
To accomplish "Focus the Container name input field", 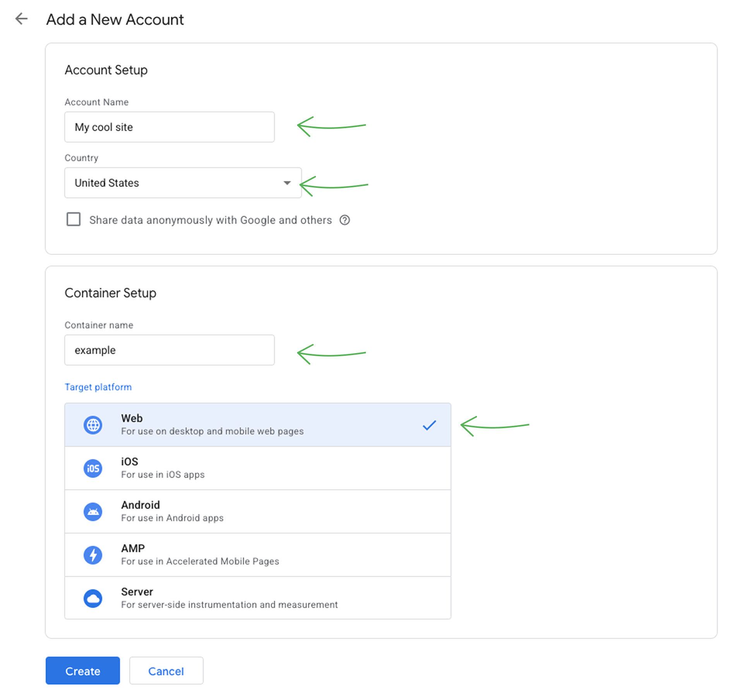I will pos(170,350).
